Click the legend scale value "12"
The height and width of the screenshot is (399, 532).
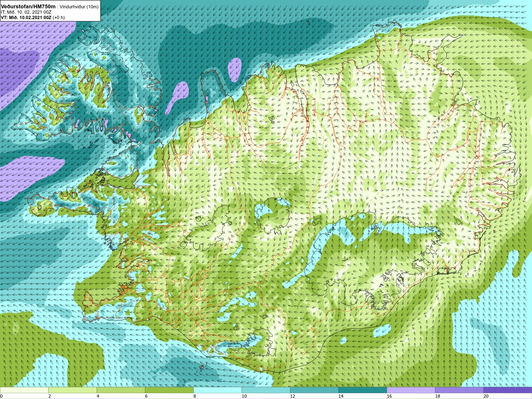point(293,396)
